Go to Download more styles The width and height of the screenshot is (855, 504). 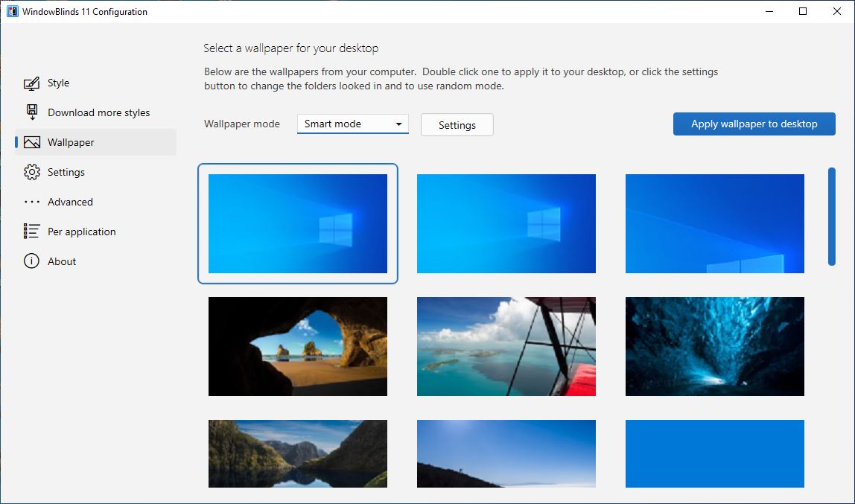click(x=95, y=112)
